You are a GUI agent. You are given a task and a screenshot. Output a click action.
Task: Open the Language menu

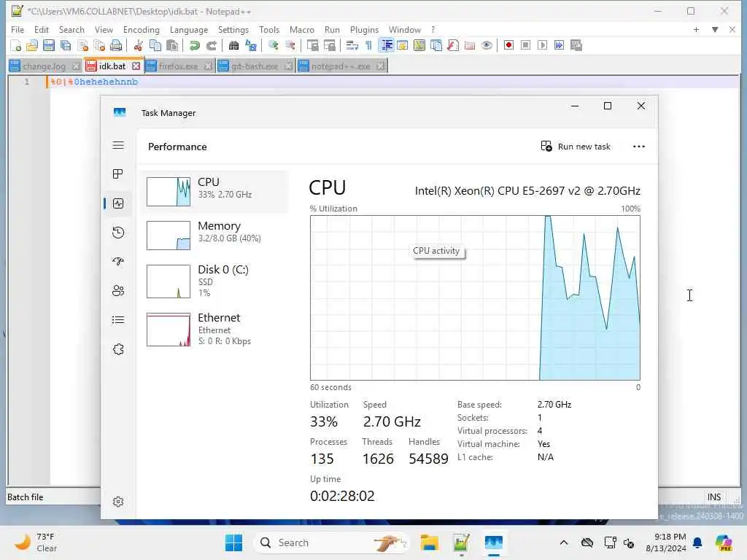click(189, 29)
